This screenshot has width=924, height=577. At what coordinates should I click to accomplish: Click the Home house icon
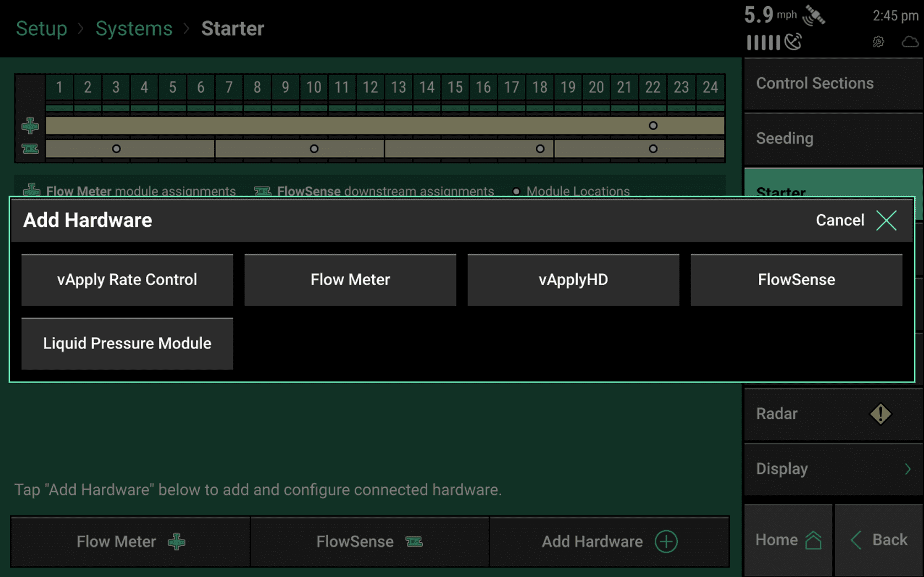813,540
